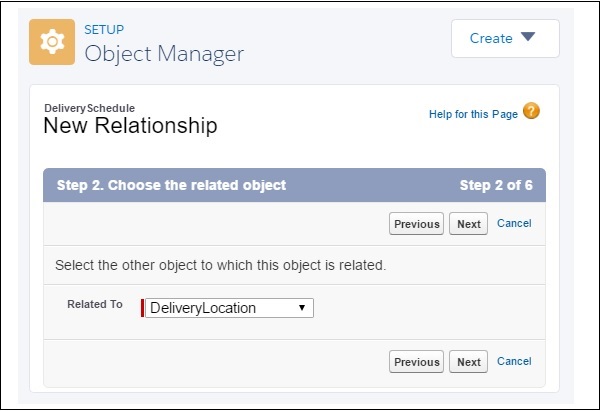Viewport: 600px width, 411px height.
Task: Open the Help for this Page link
Action: (x=473, y=114)
